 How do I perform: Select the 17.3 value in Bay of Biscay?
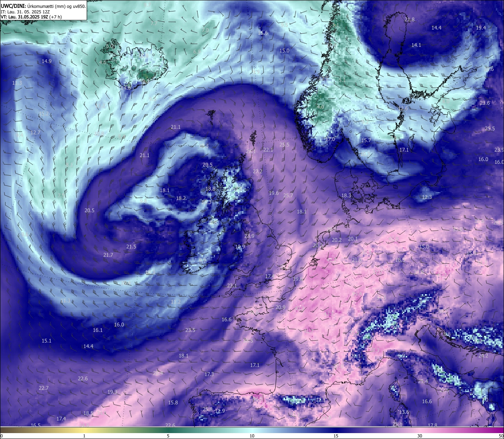click(x=209, y=374)
